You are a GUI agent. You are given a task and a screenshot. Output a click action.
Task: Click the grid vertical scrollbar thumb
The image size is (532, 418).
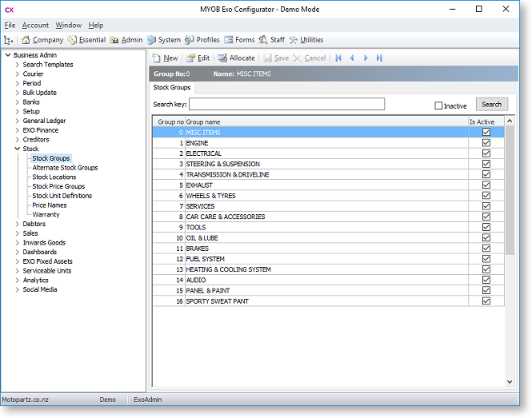coord(510,190)
